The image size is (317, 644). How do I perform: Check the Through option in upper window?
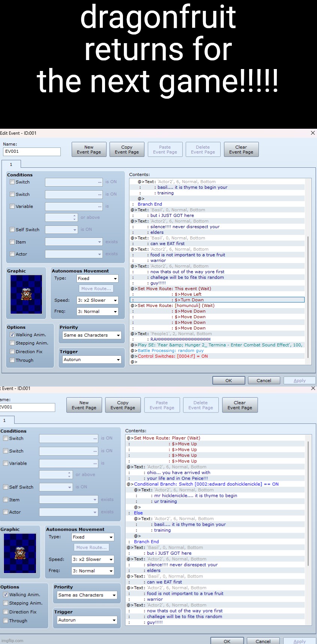click(x=12, y=360)
